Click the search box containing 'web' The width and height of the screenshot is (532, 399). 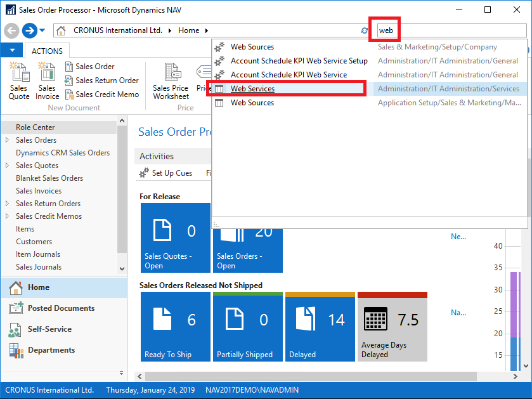point(451,30)
